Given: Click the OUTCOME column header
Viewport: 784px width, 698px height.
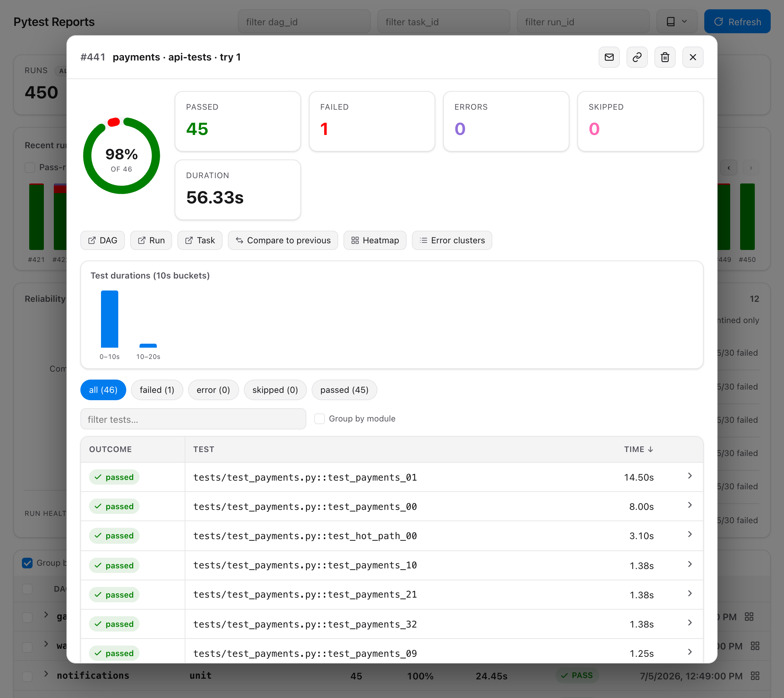Looking at the screenshot, I should (x=111, y=449).
